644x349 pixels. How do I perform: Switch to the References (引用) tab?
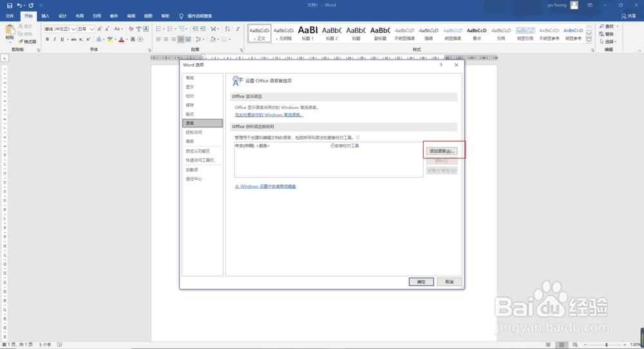pos(97,16)
